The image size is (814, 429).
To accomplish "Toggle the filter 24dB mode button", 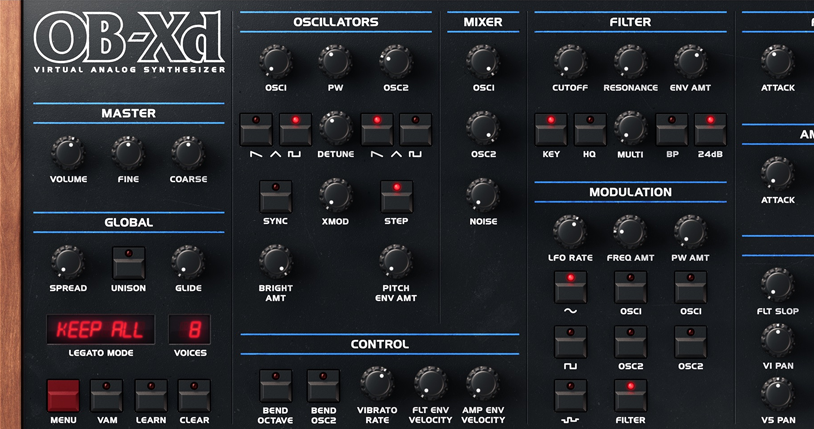I will pyautogui.click(x=710, y=130).
